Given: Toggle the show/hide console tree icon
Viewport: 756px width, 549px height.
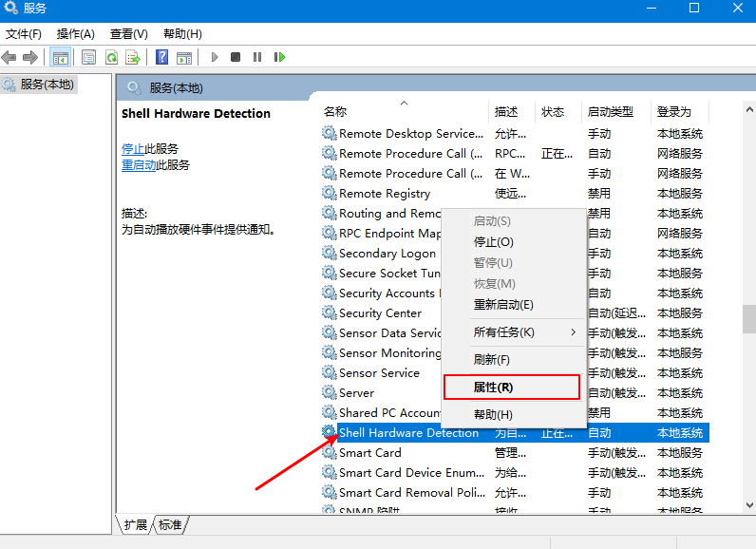Looking at the screenshot, I should [x=61, y=57].
